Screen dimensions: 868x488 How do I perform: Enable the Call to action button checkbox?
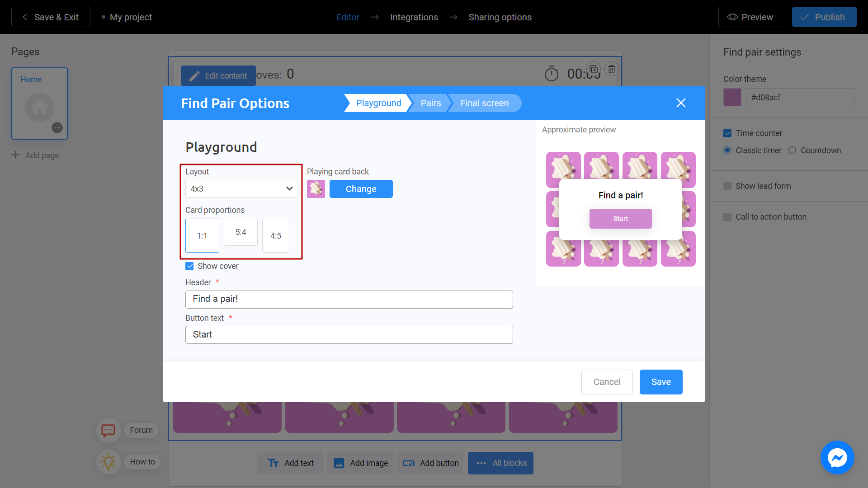click(x=727, y=216)
